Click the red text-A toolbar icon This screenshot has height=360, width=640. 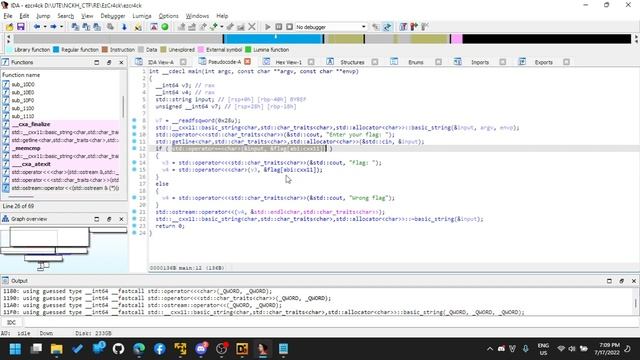[153, 27]
